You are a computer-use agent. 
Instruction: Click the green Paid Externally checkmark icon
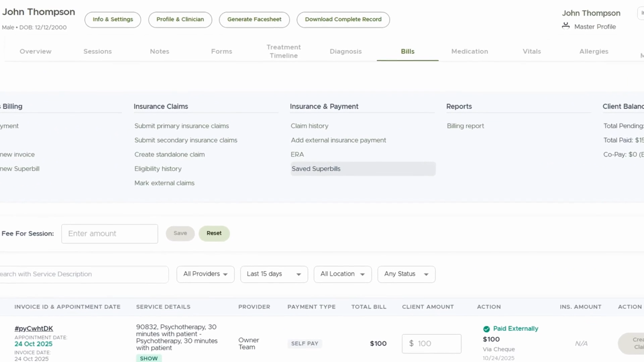coord(486,329)
